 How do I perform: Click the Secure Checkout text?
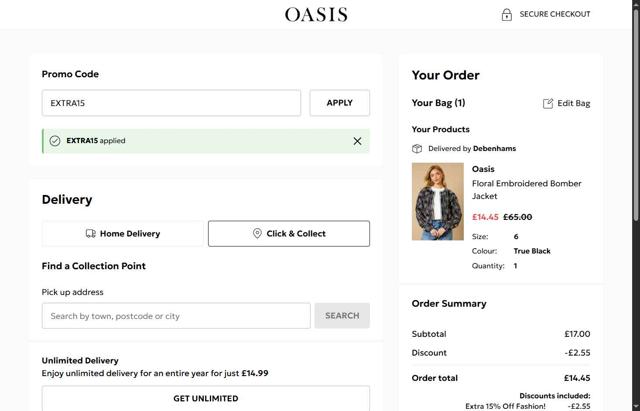[x=555, y=14]
